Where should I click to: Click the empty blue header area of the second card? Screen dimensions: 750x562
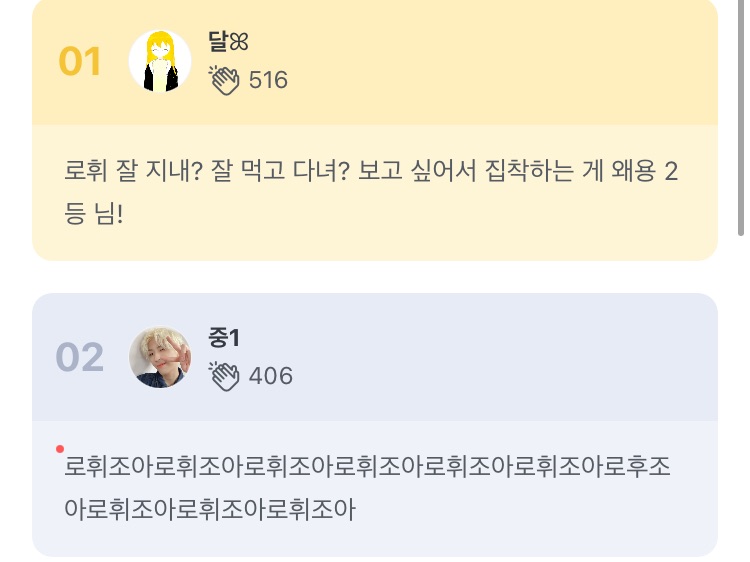click(x=500, y=358)
